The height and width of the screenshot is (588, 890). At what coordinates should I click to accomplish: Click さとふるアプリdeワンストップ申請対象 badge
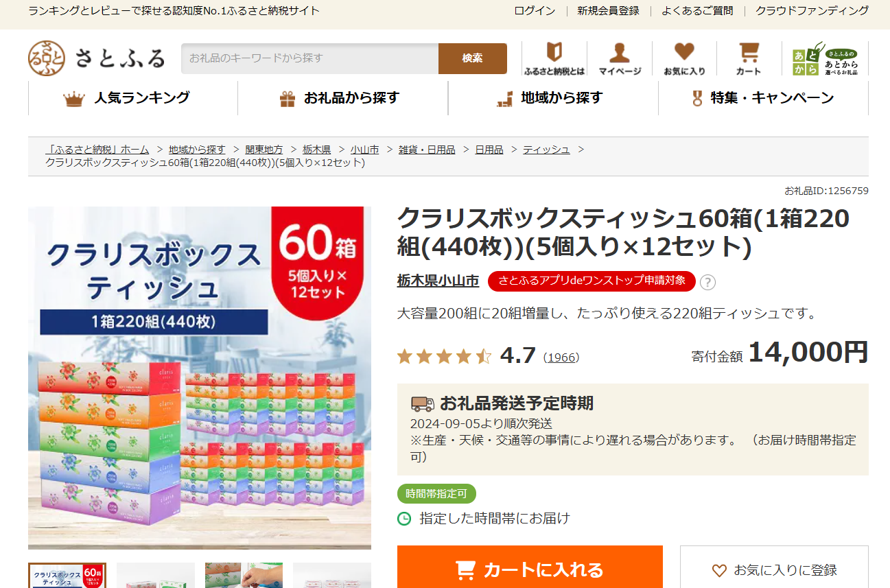click(x=592, y=281)
